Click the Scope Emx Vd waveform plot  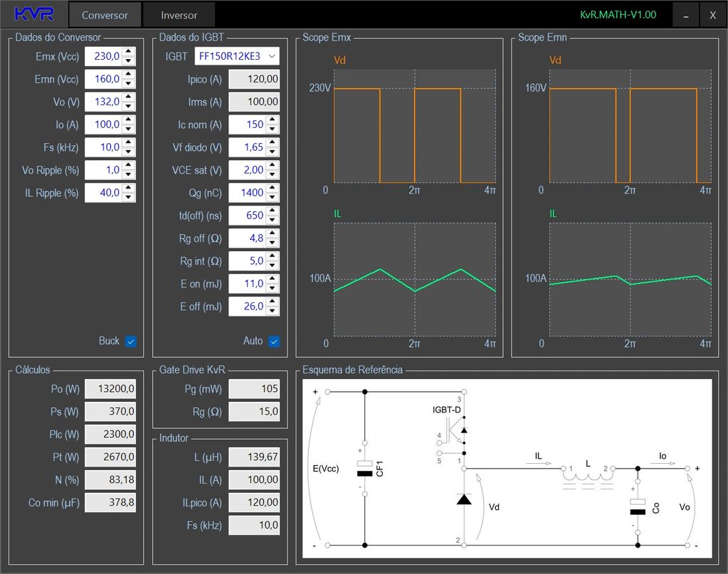coord(414,126)
